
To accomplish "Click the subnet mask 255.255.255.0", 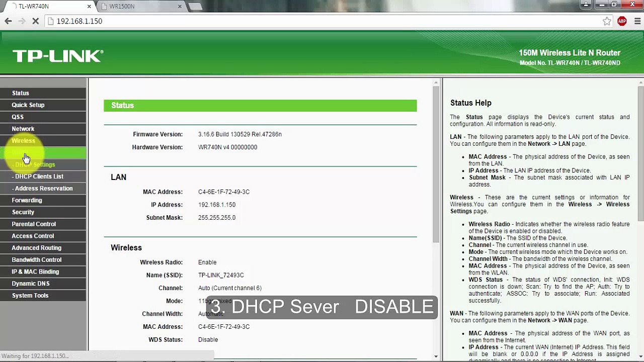I will click(x=217, y=218).
